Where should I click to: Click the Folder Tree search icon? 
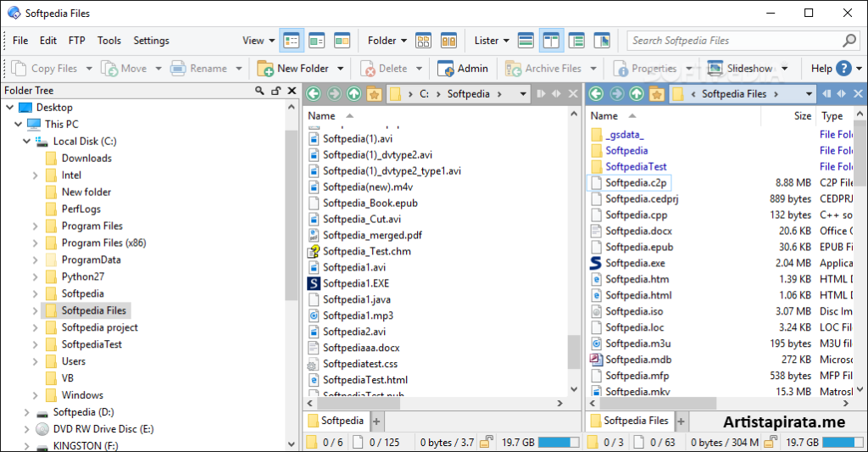259,90
